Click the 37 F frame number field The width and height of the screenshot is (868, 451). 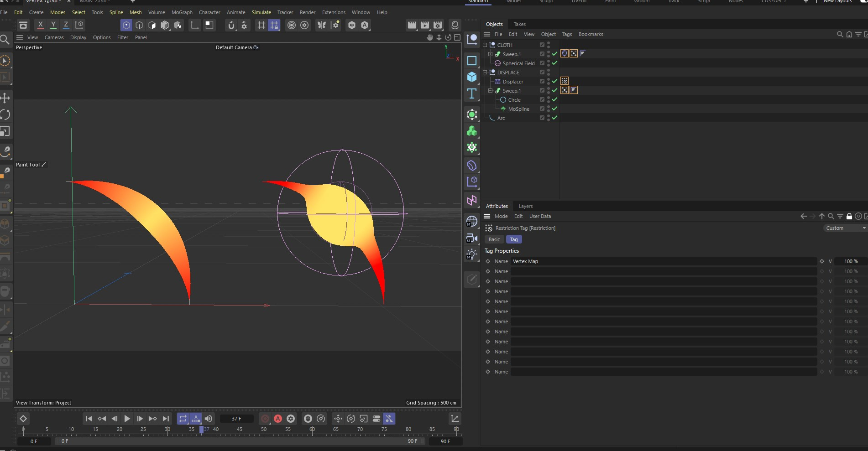[x=236, y=418]
